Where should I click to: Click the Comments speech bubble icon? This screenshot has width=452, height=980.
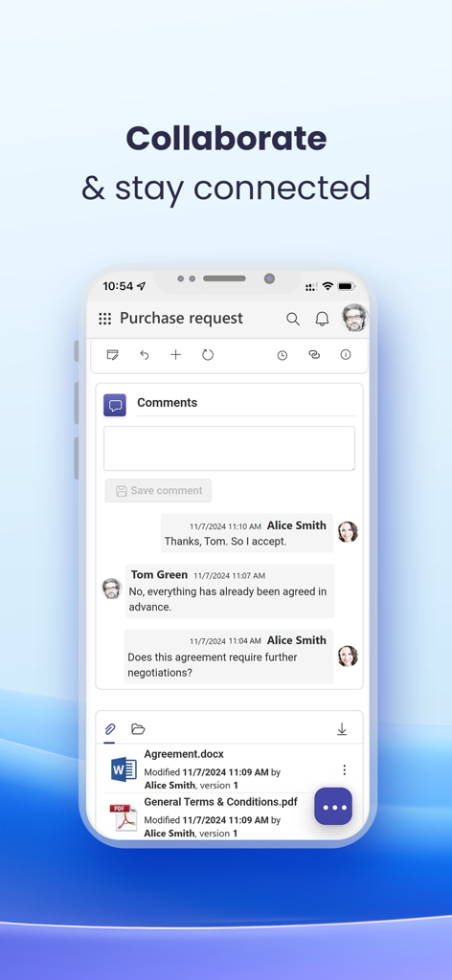coord(115,405)
